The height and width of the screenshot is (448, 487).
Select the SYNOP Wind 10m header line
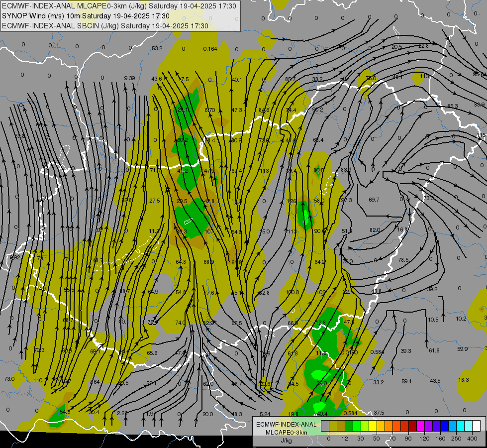click(x=86, y=16)
